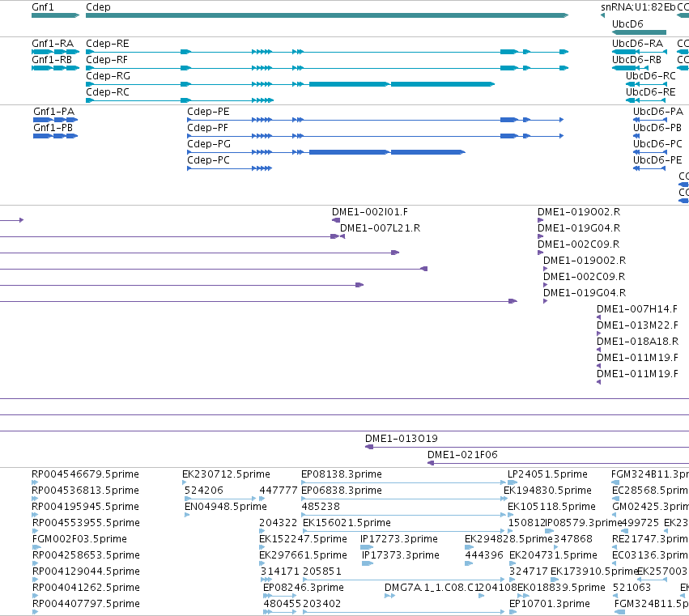Click the UbcD6 gene label

point(627,23)
